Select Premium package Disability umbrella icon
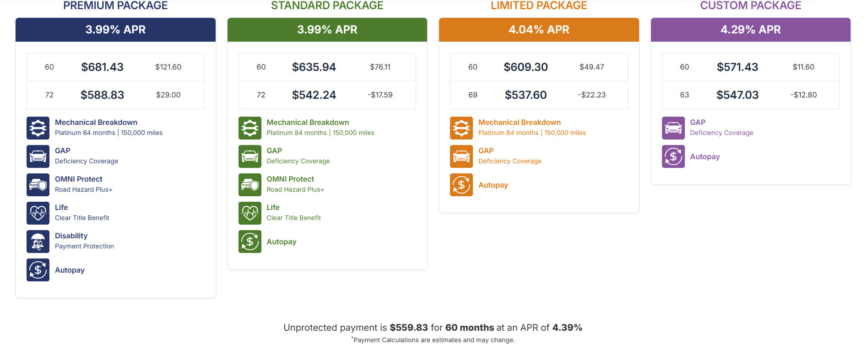Viewport: 868px width, 355px height. [x=38, y=242]
